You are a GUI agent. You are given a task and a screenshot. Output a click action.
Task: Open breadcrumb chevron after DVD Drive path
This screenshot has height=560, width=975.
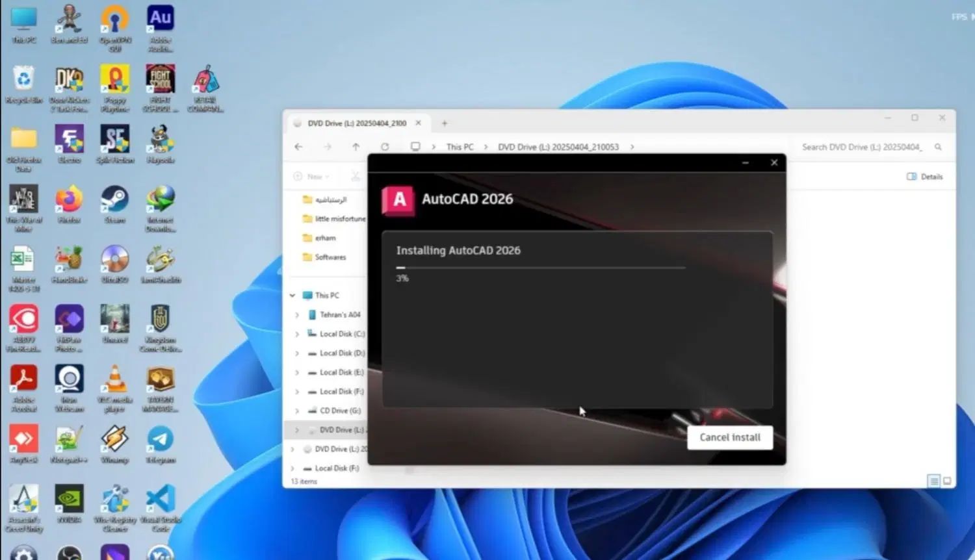[x=632, y=147]
